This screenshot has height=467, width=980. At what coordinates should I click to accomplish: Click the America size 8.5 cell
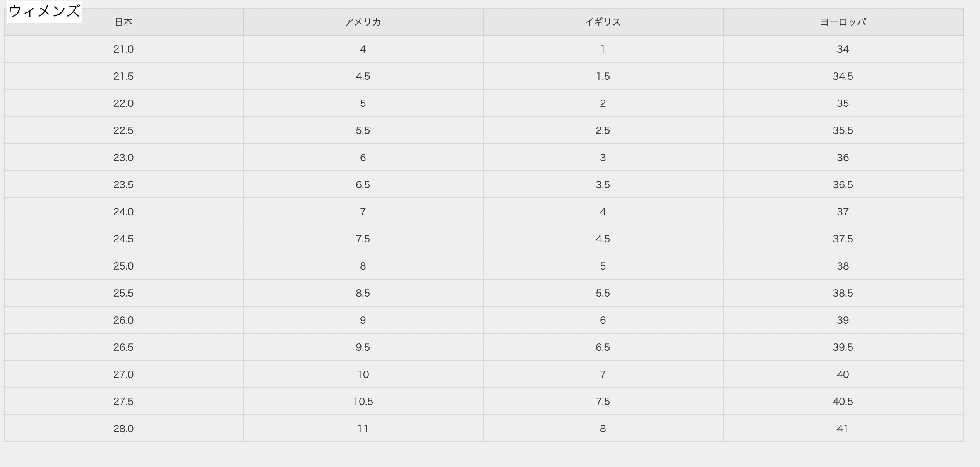(363, 293)
